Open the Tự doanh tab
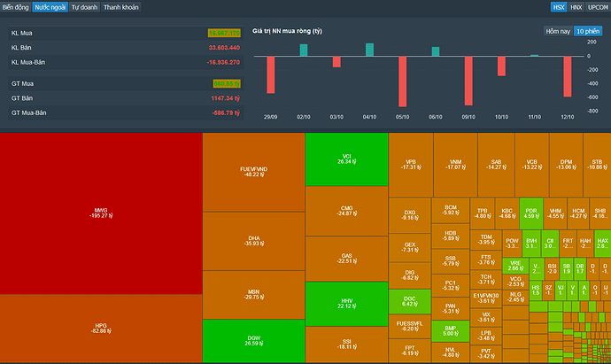The image size is (611, 364). (x=84, y=7)
